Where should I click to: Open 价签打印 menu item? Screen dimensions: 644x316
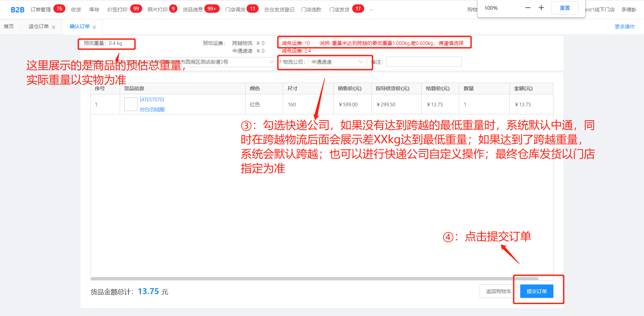click(117, 10)
